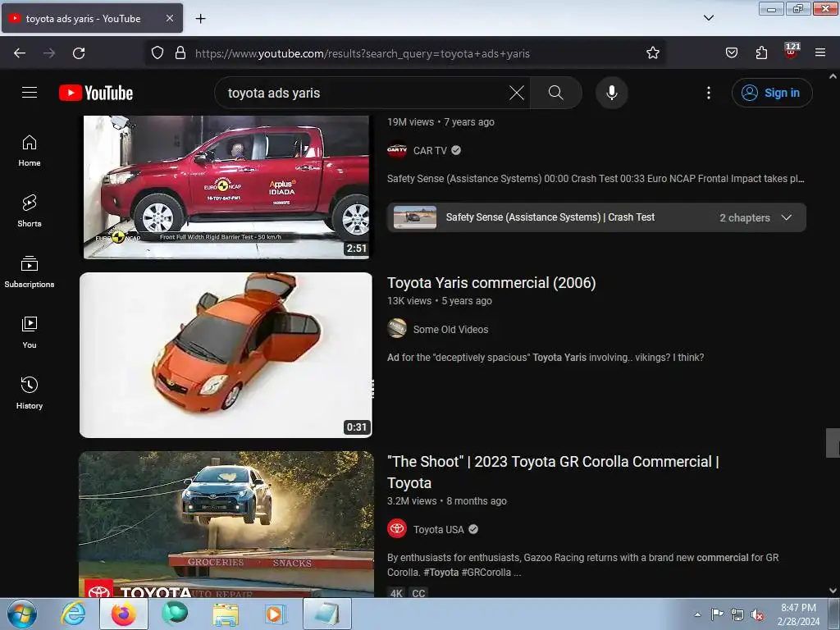Viewport: 840px width, 630px height.
Task: Save to Pocket icon in toolbar
Action: pyautogui.click(x=731, y=53)
